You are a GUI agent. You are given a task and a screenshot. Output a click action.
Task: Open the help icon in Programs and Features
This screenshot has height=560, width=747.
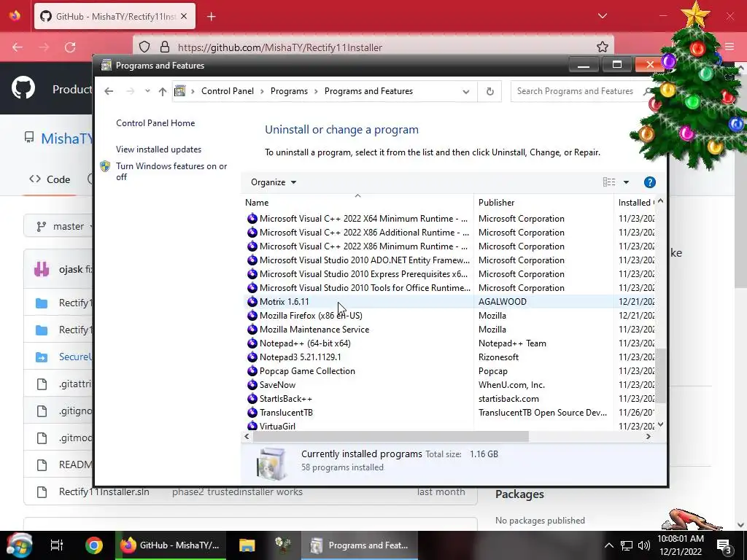pos(649,182)
